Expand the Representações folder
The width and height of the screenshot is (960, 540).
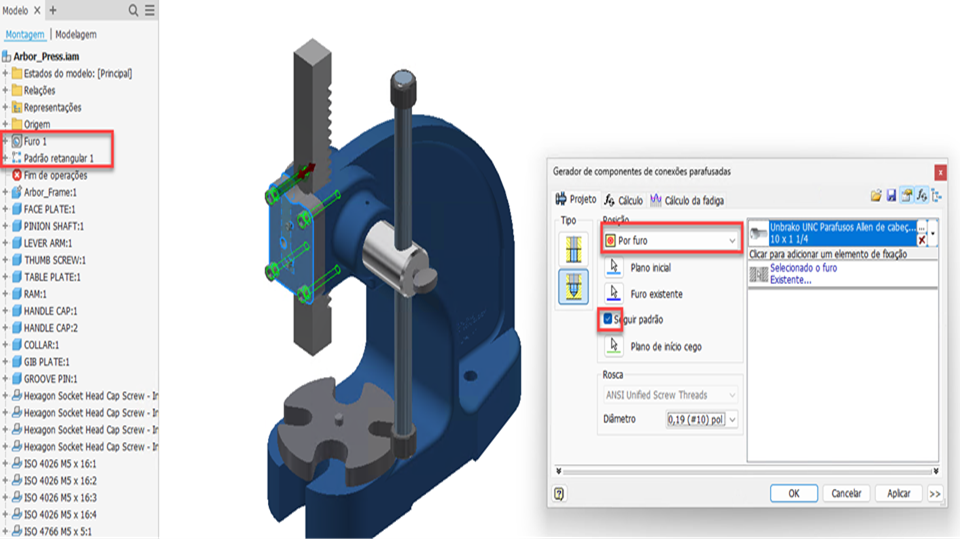tap(5, 107)
